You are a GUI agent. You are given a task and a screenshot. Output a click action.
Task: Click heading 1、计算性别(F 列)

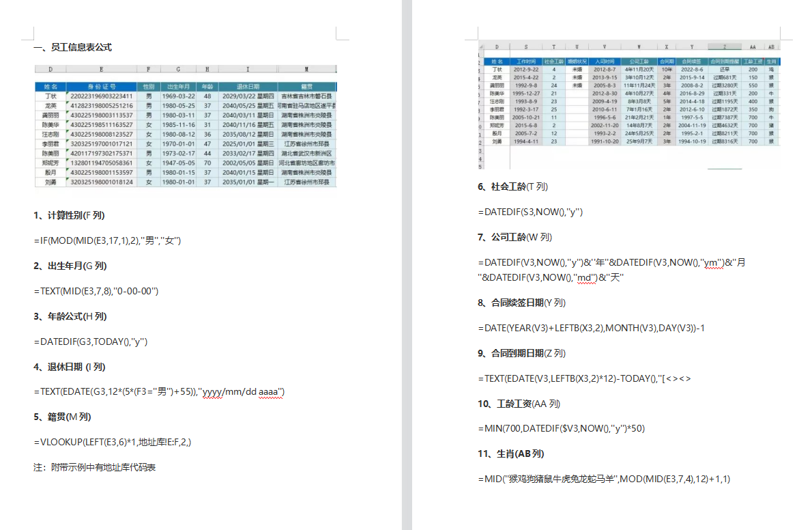pyautogui.click(x=70, y=215)
